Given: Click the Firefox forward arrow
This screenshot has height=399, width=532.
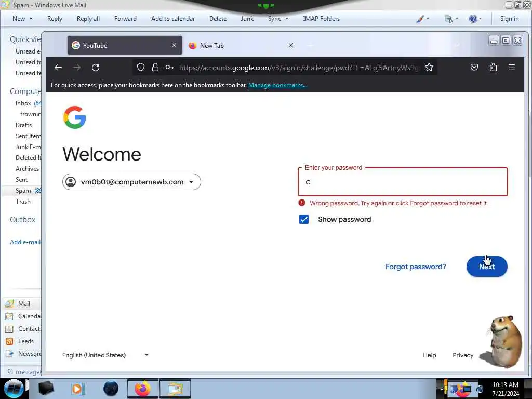Looking at the screenshot, I should pyautogui.click(x=77, y=68).
